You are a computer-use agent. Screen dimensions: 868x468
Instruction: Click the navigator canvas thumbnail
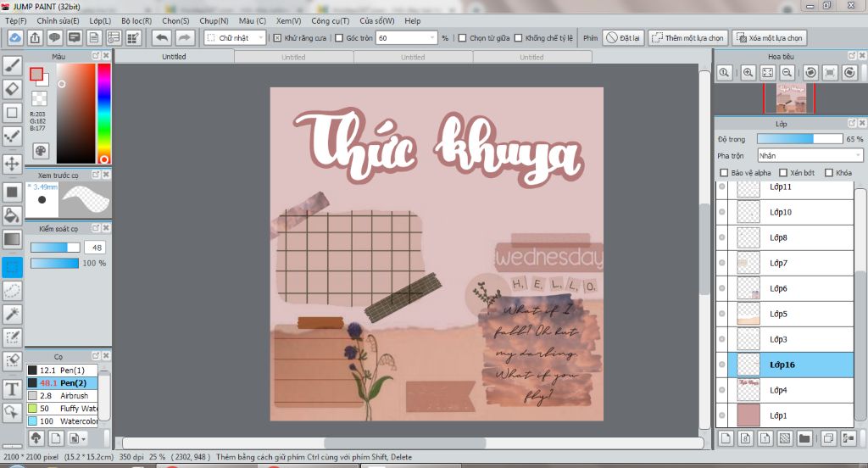(x=791, y=98)
